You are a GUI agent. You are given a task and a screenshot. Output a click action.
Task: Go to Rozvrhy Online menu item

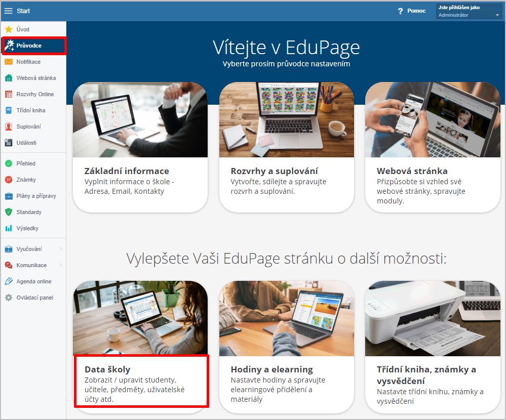point(35,94)
